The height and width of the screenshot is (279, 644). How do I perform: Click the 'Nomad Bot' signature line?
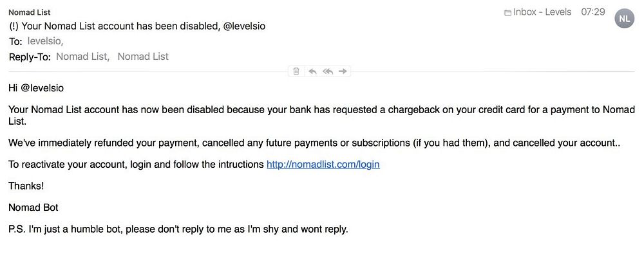[33, 207]
